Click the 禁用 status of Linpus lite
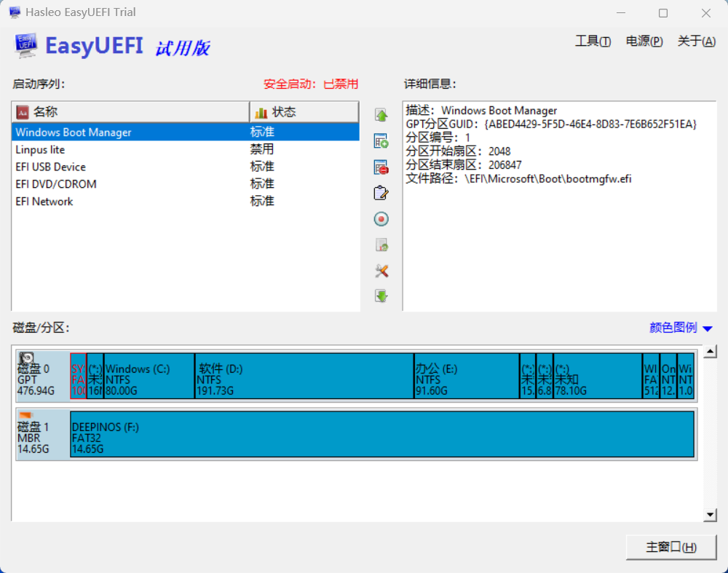 click(x=262, y=149)
